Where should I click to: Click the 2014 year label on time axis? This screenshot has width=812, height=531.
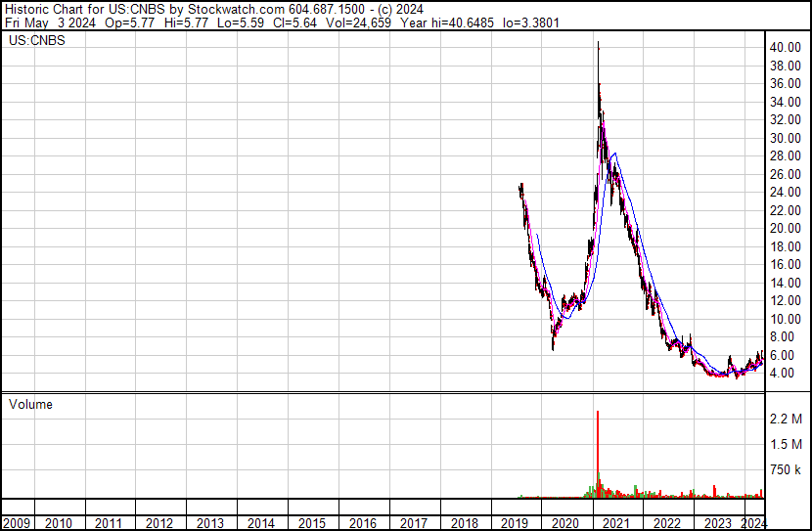261,523
